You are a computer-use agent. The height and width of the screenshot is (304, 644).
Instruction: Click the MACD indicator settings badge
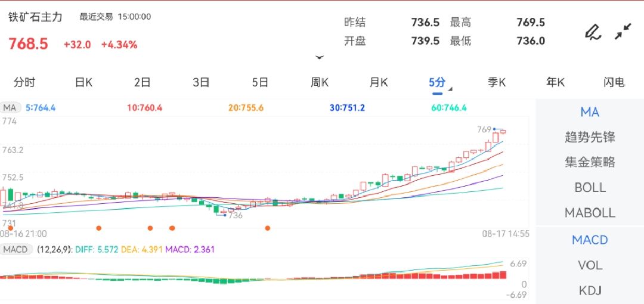17,249
